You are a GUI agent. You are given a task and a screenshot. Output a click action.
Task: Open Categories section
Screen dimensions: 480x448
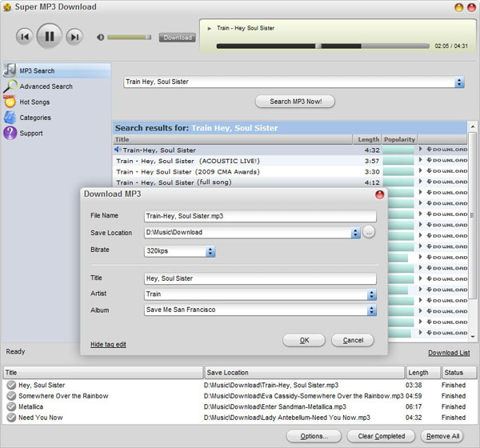point(35,118)
